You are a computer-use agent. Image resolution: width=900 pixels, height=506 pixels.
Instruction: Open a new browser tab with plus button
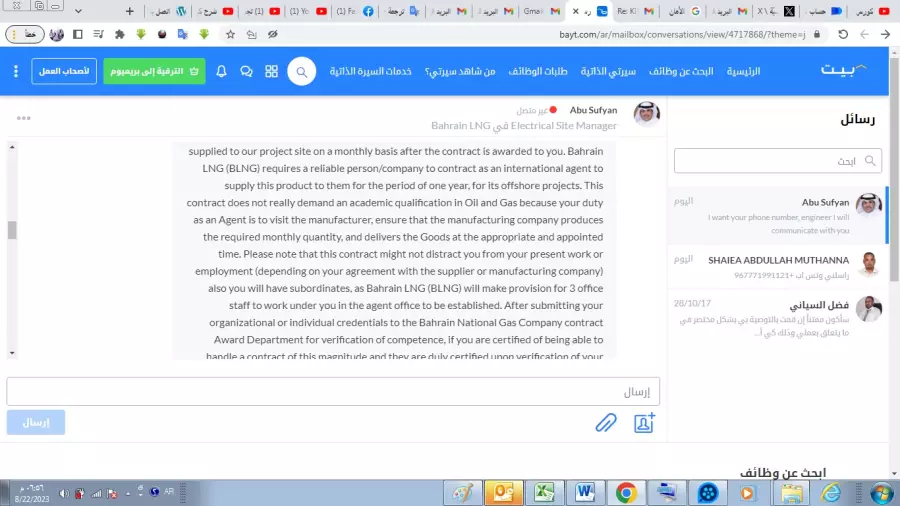click(130, 11)
